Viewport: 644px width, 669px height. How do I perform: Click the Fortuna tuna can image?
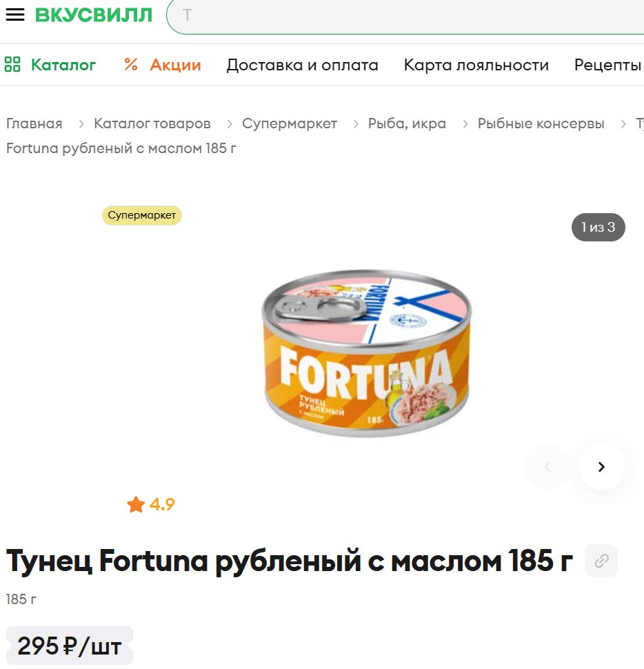pyautogui.click(x=367, y=353)
